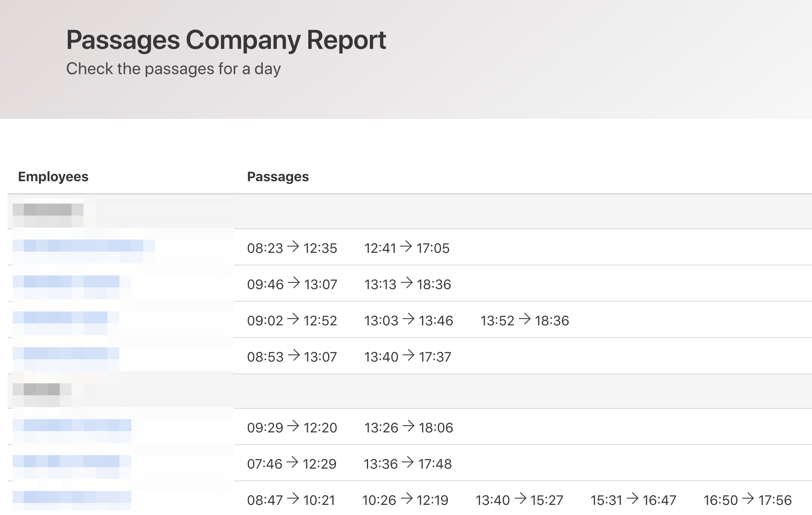Click the Passages column header
The image size is (812, 515).
click(278, 177)
